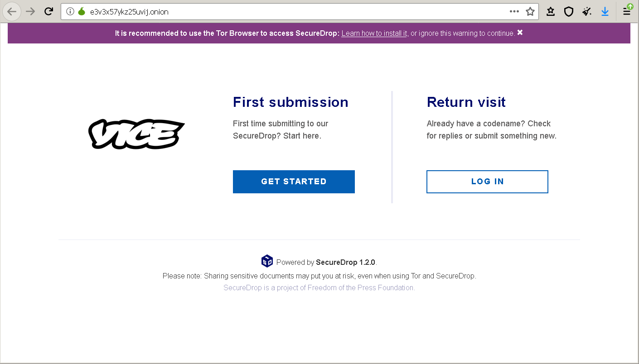The height and width of the screenshot is (364, 639).
Task: Click the forward navigation arrow
Action: pos(30,12)
